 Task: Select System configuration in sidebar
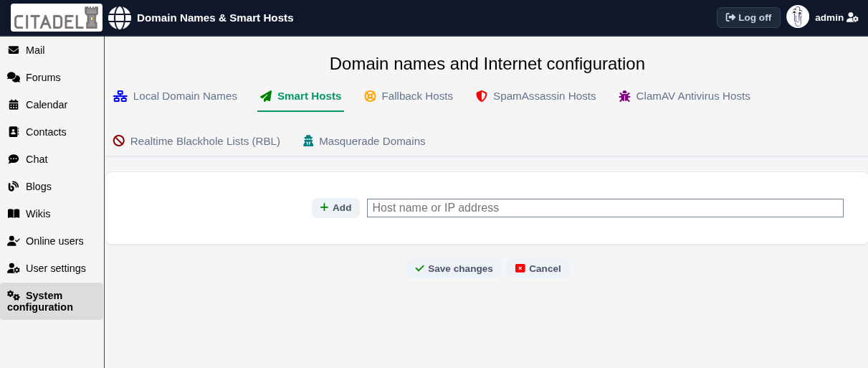click(52, 301)
